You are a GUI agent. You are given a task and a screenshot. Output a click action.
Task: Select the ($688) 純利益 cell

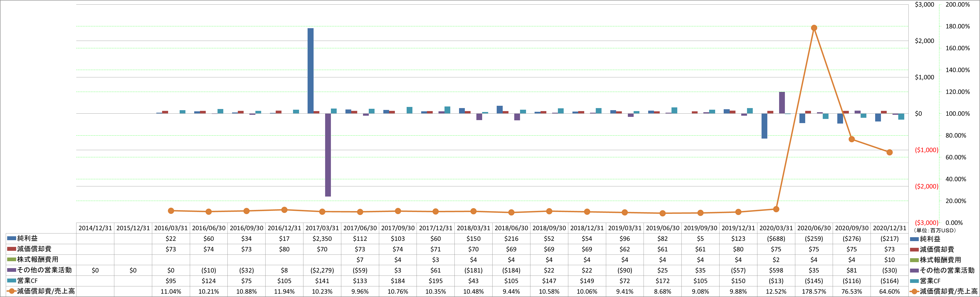(x=776, y=239)
